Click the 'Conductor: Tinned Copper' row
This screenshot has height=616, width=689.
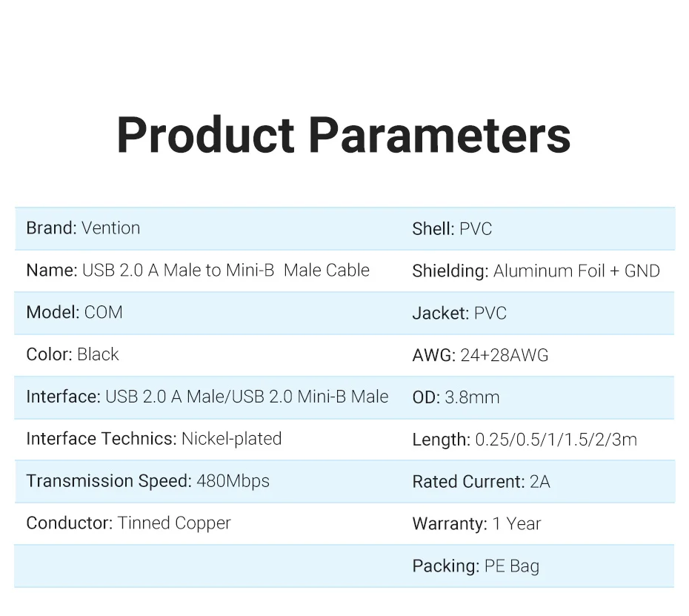click(128, 523)
